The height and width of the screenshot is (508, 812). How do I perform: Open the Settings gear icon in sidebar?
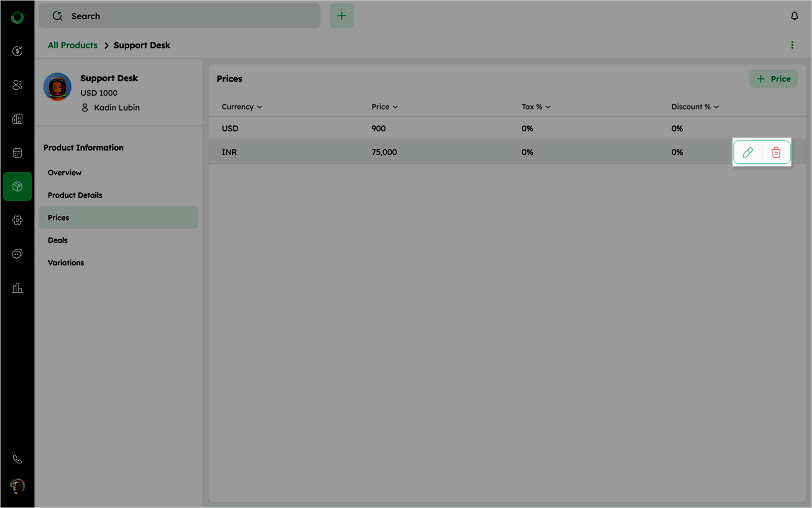[x=17, y=220]
